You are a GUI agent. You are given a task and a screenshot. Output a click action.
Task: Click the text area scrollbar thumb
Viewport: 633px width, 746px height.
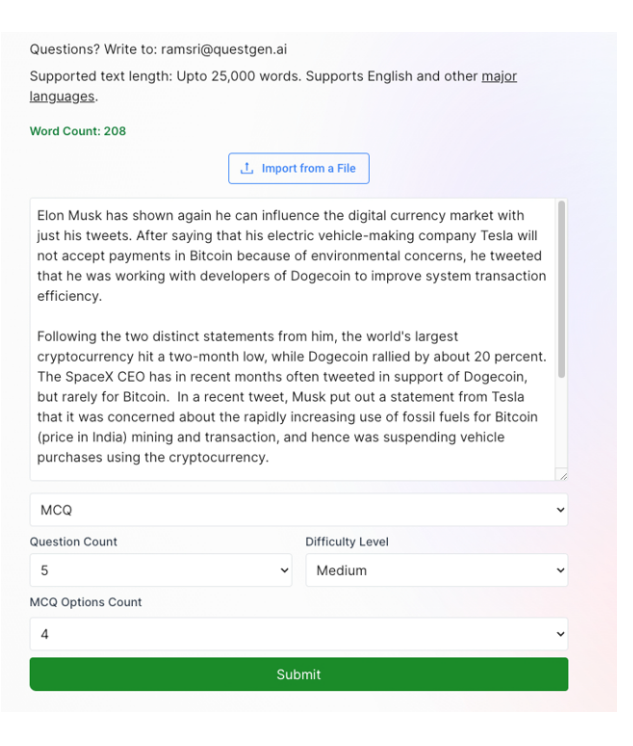561,290
